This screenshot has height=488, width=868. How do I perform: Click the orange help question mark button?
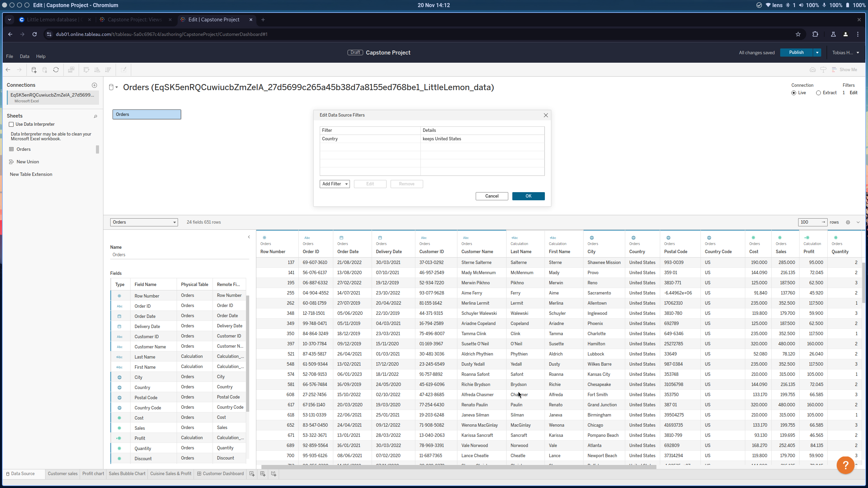click(x=845, y=465)
